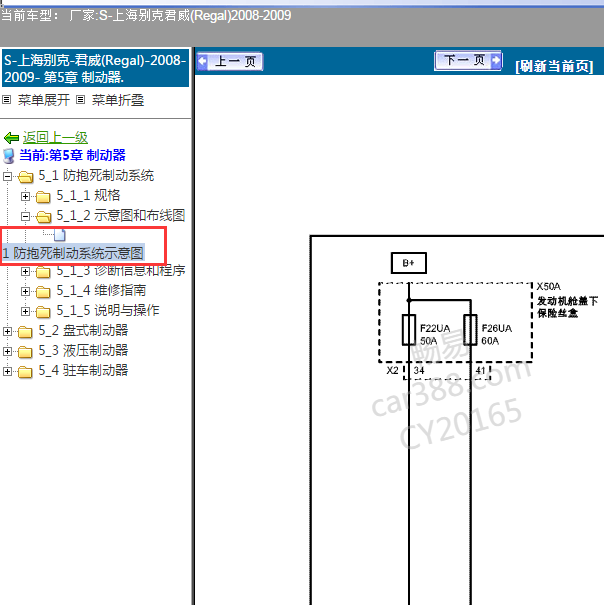
Task: Expand the 5_4 驻车制动器 node
Action: point(7,372)
